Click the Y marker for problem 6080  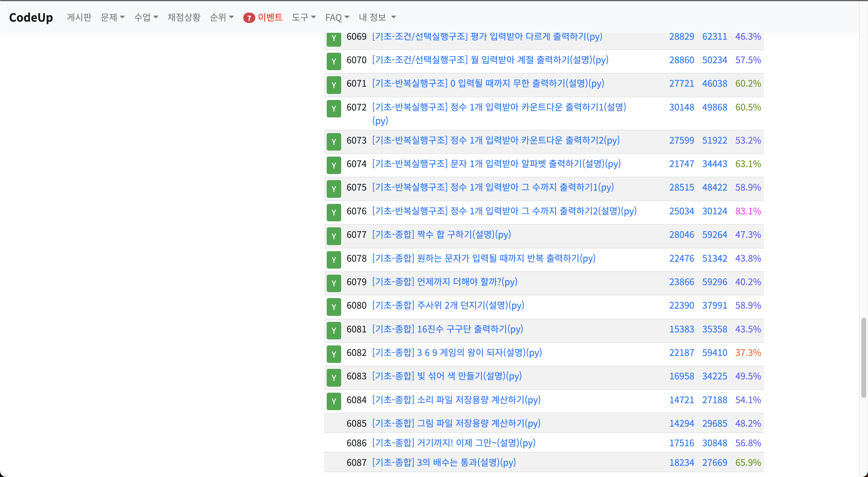333,307
